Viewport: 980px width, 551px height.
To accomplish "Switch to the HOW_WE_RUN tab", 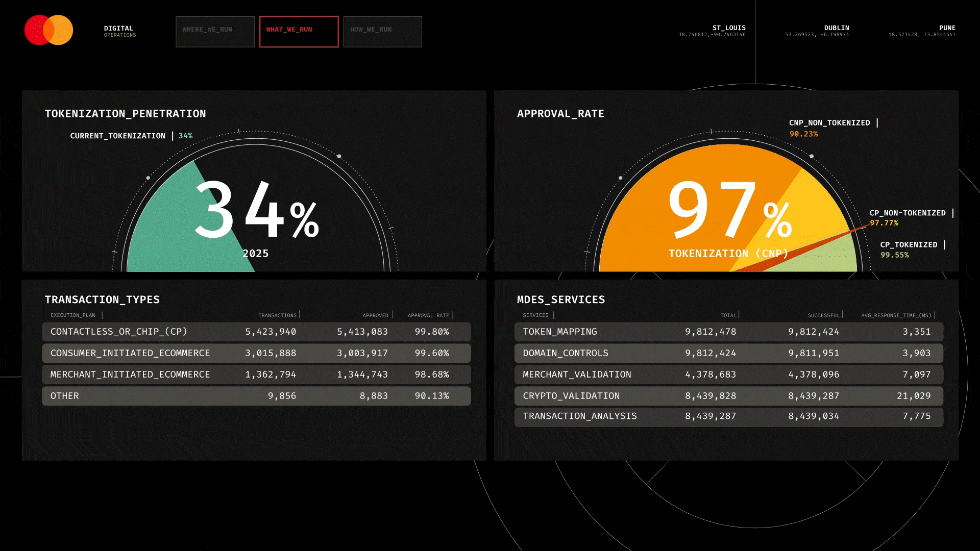I will click(x=382, y=32).
